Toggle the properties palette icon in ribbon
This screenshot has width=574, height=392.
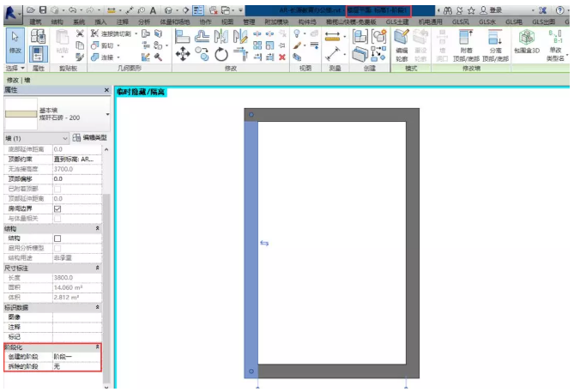pos(38,54)
